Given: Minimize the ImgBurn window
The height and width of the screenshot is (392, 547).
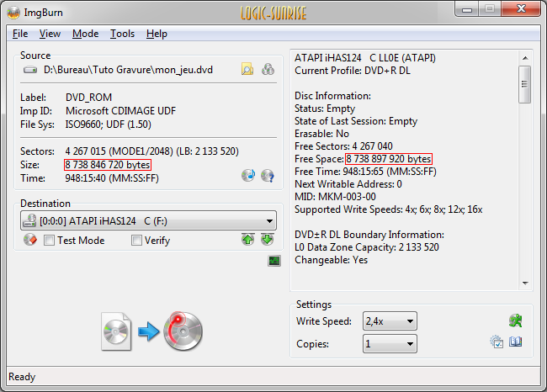Looking at the screenshot, I should (x=467, y=9).
